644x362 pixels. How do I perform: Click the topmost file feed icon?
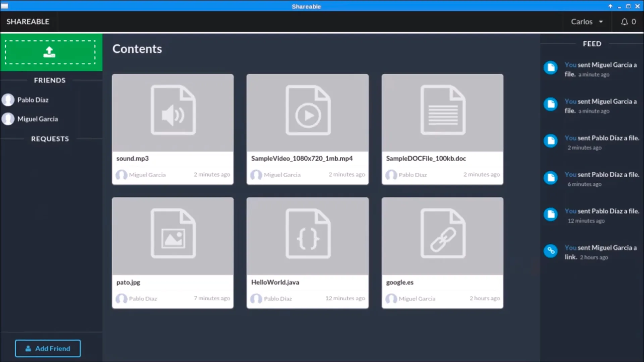[550, 68]
